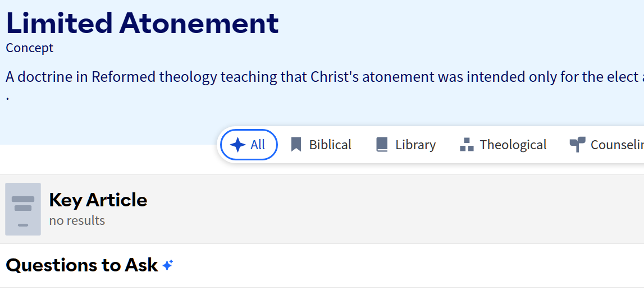
Task: Click the sparkle icon in the All filter
Action: pyautogui.click(x=238, y=145)
